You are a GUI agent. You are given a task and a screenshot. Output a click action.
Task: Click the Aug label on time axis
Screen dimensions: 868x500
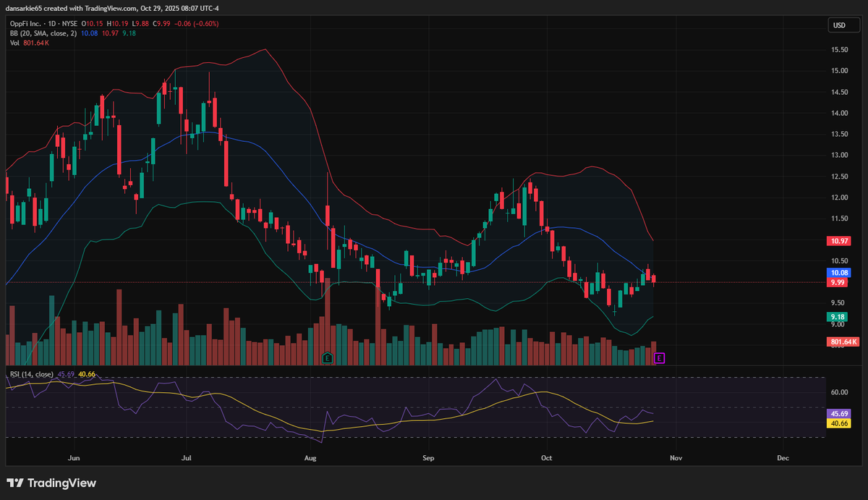pyautogui.click(x=310, y=458)
